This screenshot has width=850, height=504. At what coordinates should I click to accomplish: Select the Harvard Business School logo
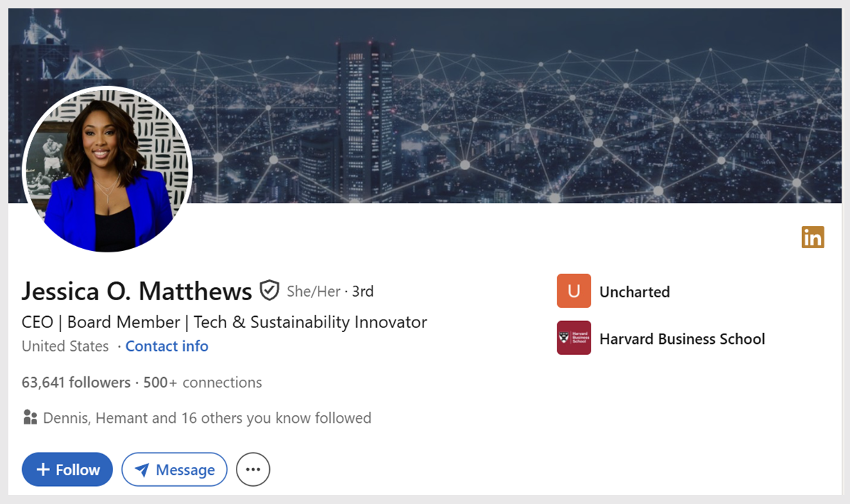point(574,338)
